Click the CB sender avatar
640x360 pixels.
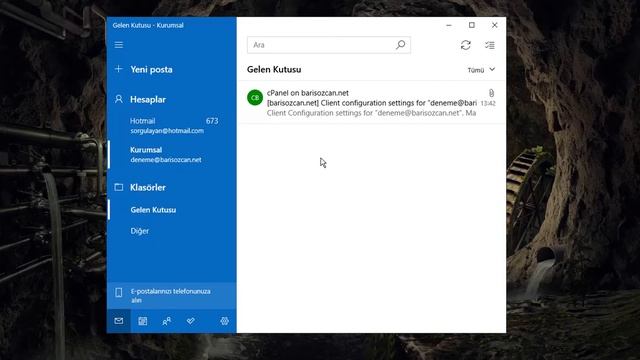[255, 98]
